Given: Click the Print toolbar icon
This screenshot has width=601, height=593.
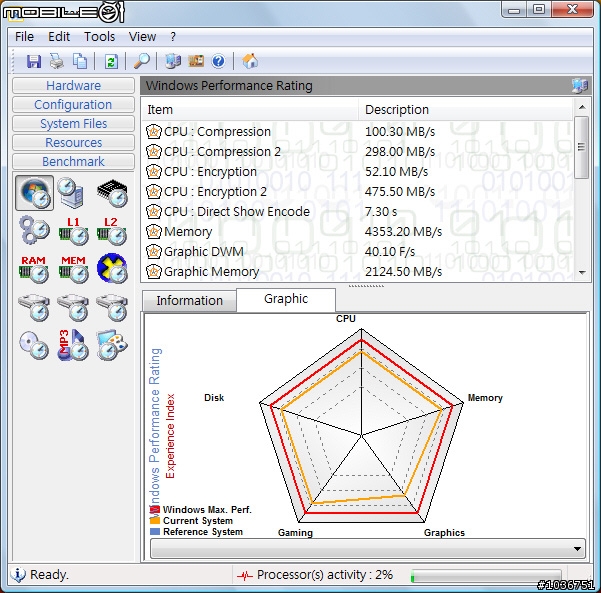Looking at the screenshot, I should pyautogui.click(x=57, y=61).
